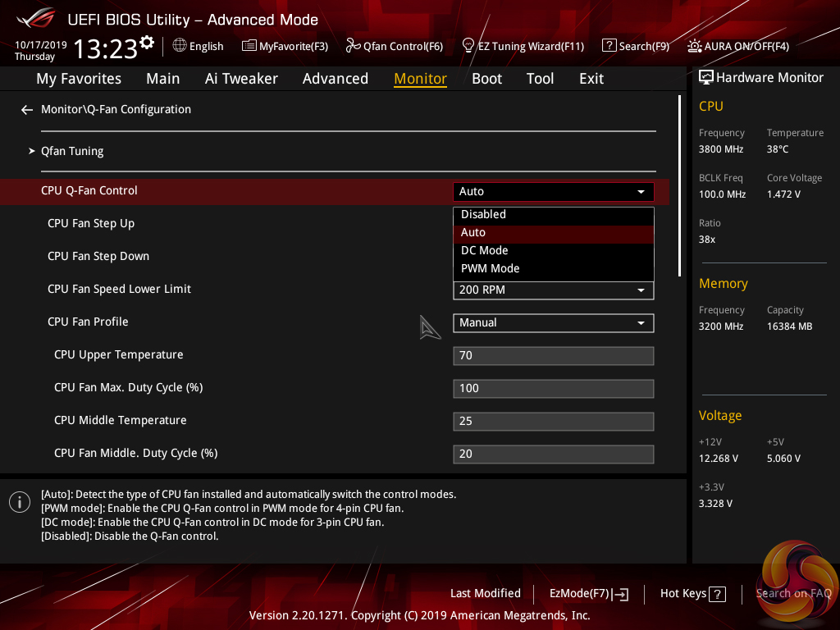This screenshot has width=840, height=630.
Task: Go to the Boot tab
Action: coord(486,79)
